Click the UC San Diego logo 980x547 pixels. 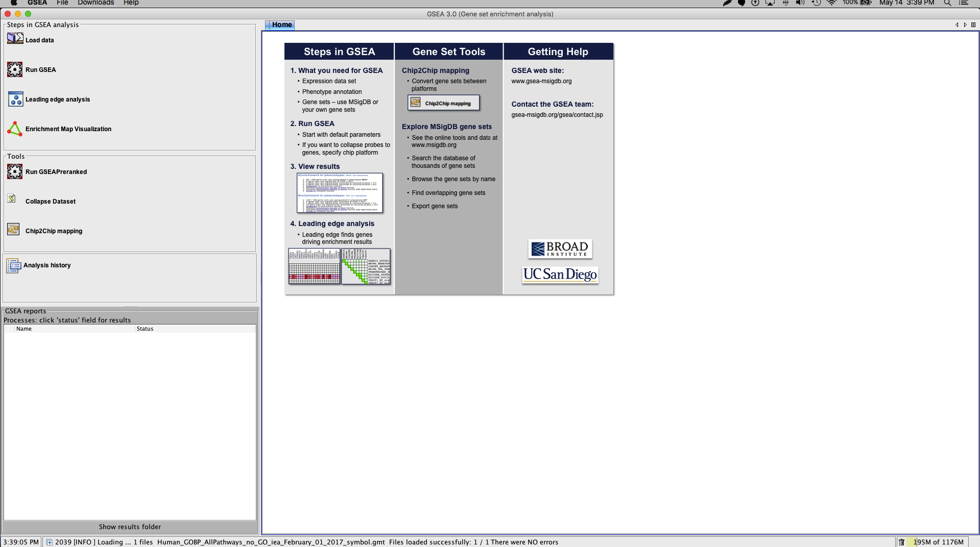[x=560, y=275]
